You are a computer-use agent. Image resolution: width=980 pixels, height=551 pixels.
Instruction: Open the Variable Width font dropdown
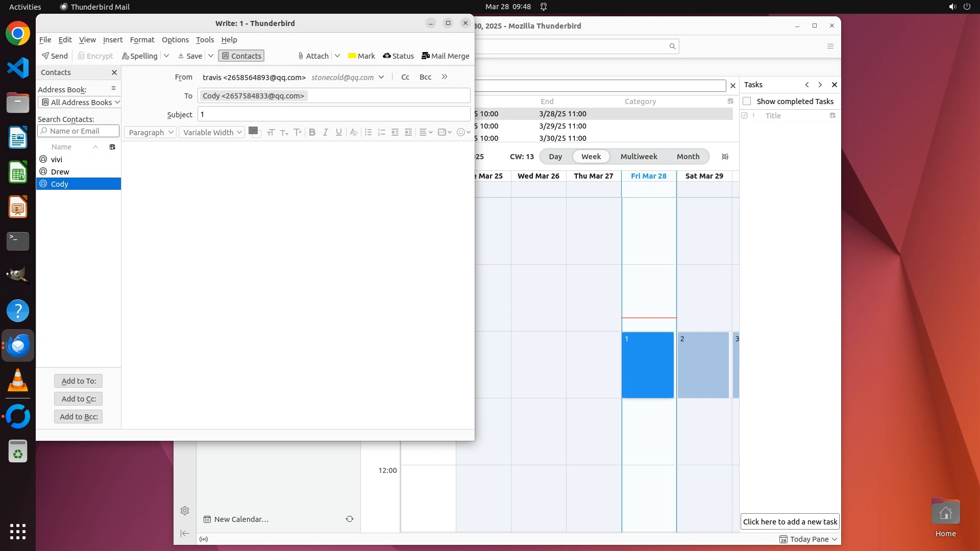212,133
